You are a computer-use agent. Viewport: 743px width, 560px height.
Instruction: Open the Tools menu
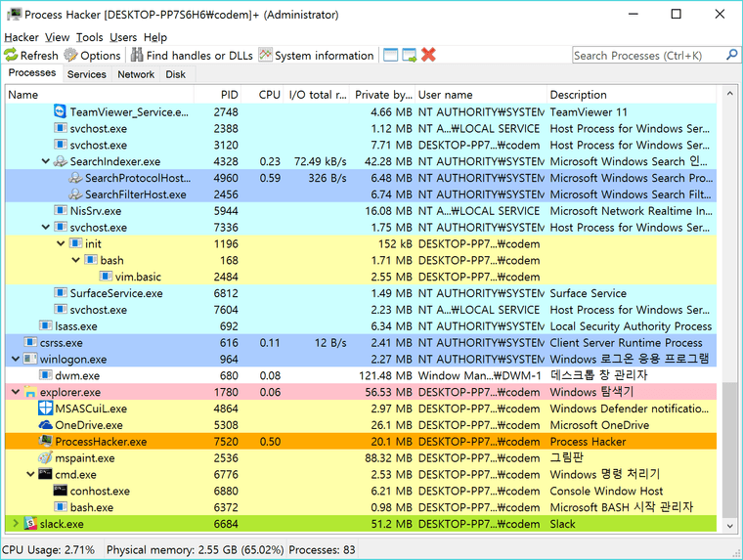click(x=89, y=37)
